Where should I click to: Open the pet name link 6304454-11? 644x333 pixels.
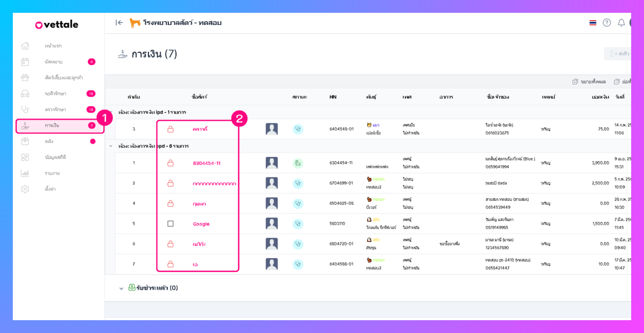[x=207, y=163]
